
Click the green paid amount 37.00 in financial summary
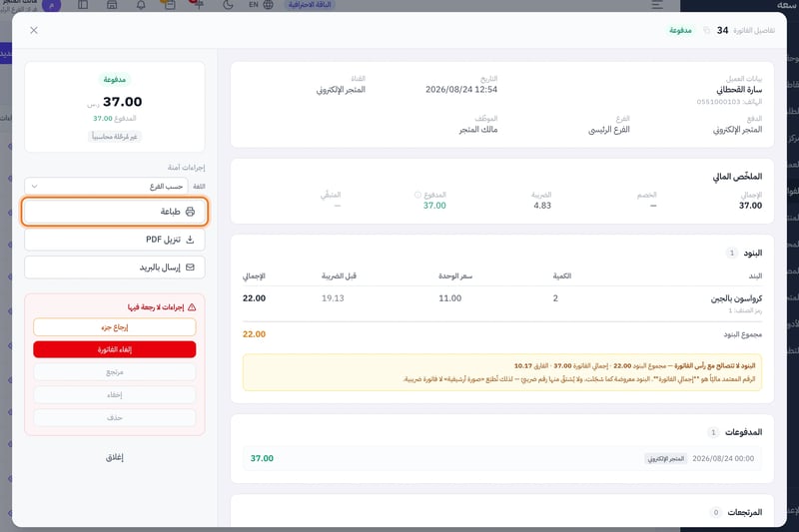point(434,206)
